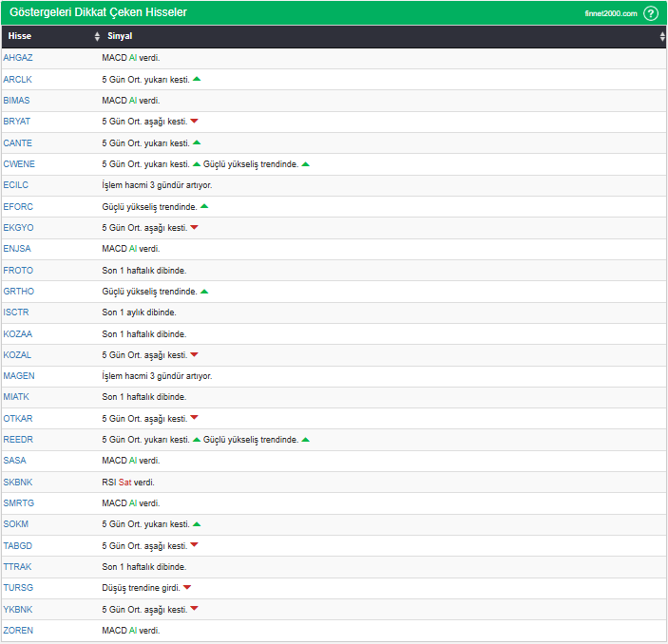Image resolution: width=668 pixels, height=644 pixels.
Task: Select the GRTHO ticker
Action: pos(19,292)
